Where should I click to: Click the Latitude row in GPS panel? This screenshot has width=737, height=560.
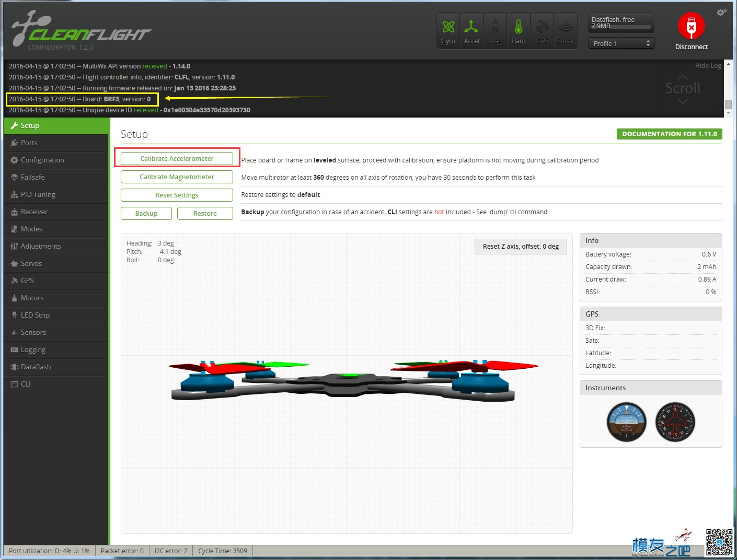pyautogui.click(x=651, y=353)
